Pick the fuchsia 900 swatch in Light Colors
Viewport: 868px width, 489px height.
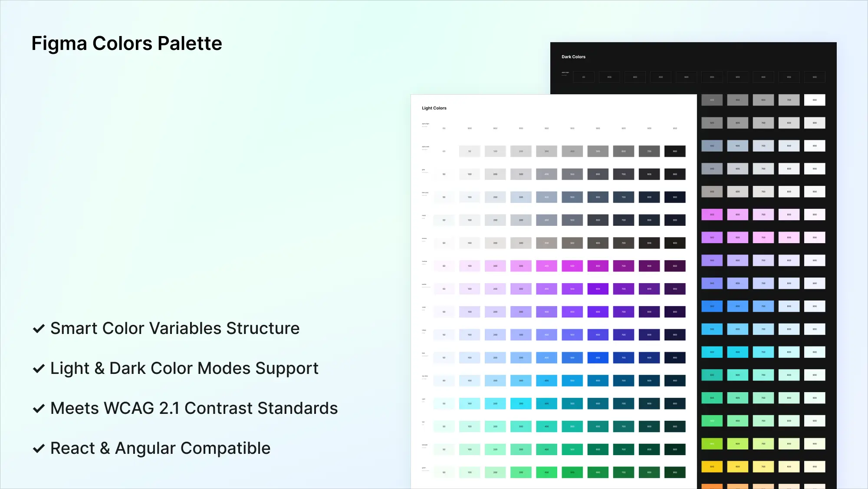coord(675,266)
